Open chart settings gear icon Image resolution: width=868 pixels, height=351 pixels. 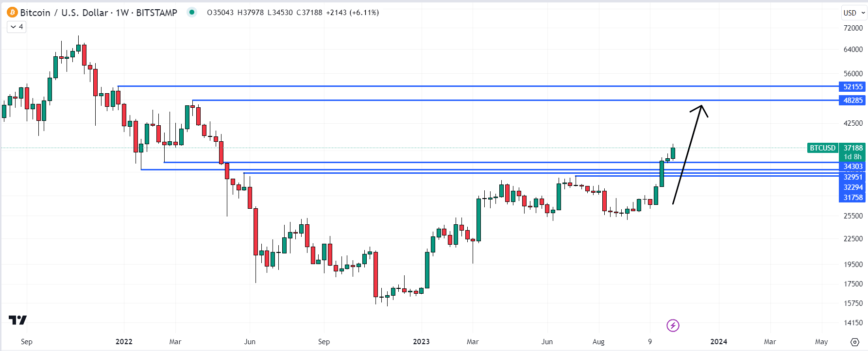tap(855, 342)
